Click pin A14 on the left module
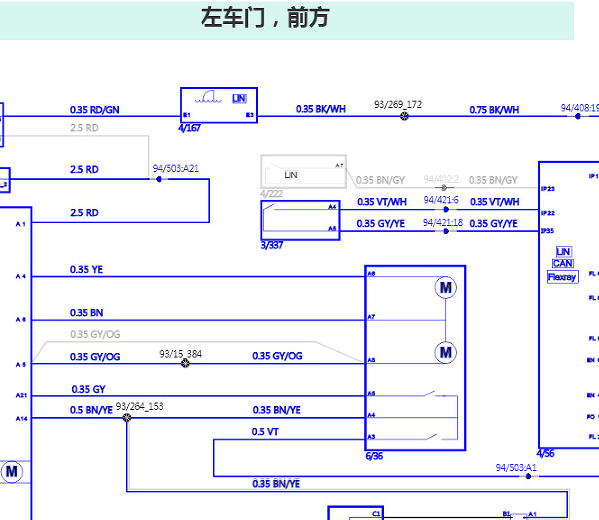The height and width of the screenshot is (520, 599). pos(21,419)
